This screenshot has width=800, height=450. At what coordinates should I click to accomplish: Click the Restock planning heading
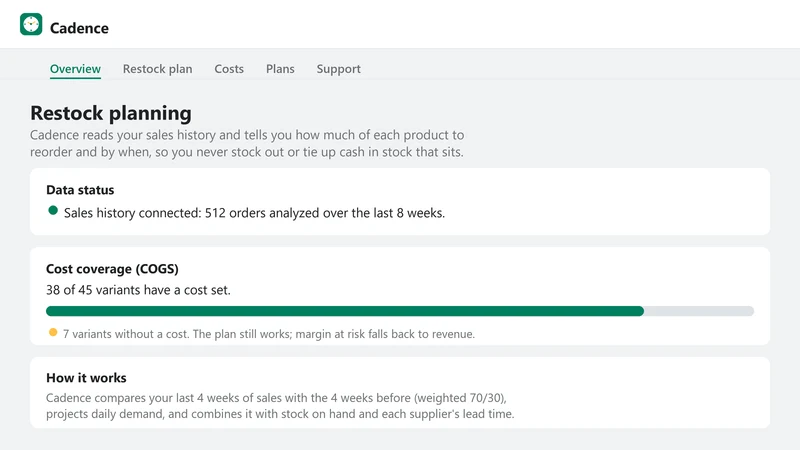click(111, 113)
